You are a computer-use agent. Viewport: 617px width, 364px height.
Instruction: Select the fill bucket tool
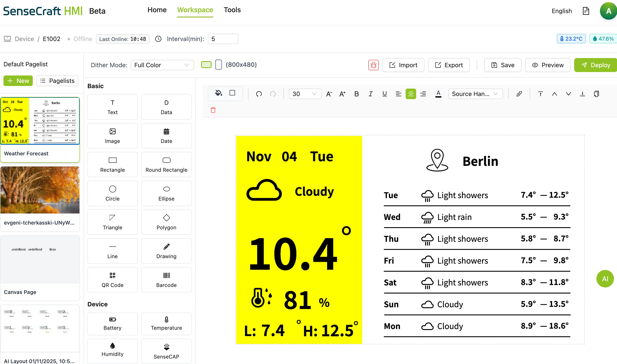218,93
